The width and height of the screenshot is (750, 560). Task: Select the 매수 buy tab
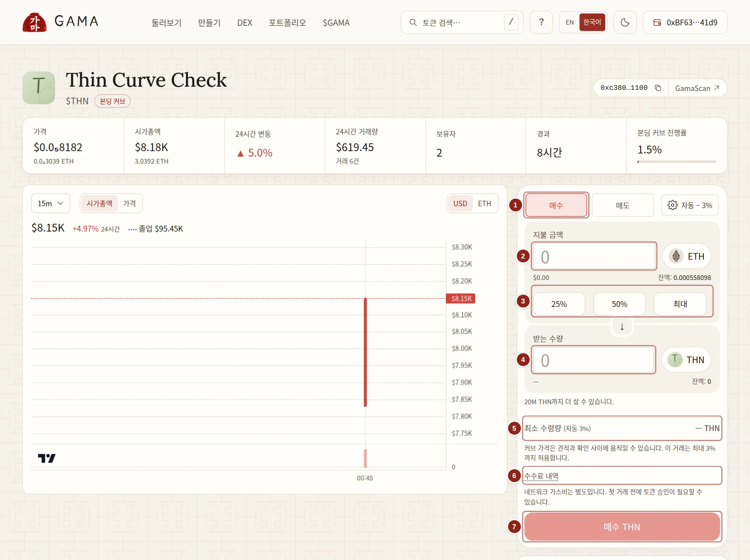[x=556, y=205]
